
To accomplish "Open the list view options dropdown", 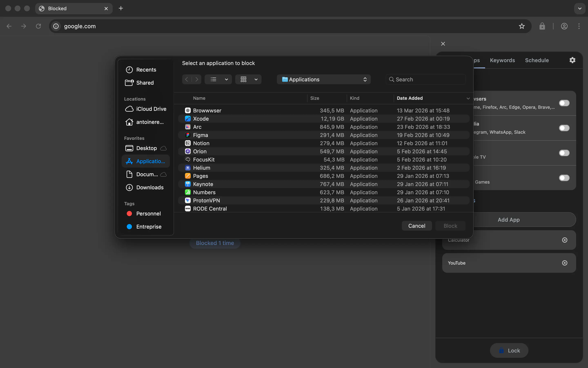I will (218, 79).
